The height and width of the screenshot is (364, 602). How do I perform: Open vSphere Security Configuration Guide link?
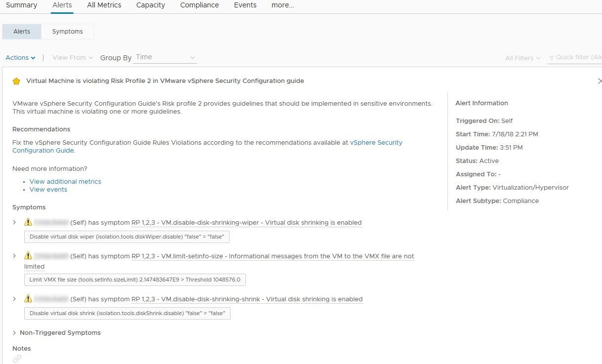point(207,147)
